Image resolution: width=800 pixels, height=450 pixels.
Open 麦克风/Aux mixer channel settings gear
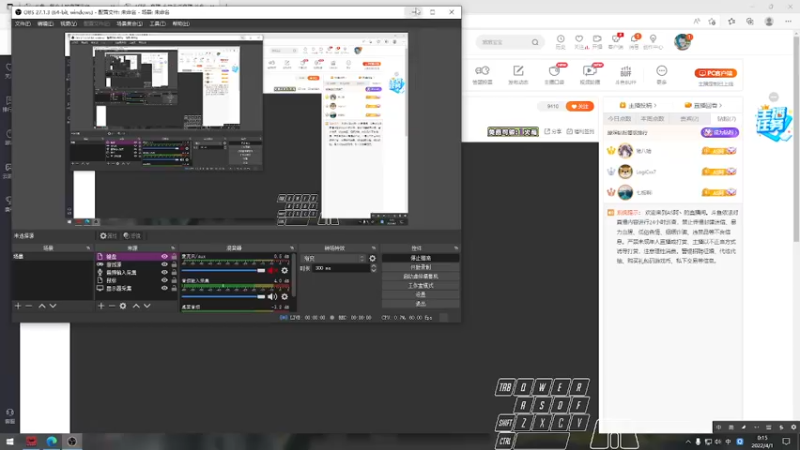click(285, 270)
